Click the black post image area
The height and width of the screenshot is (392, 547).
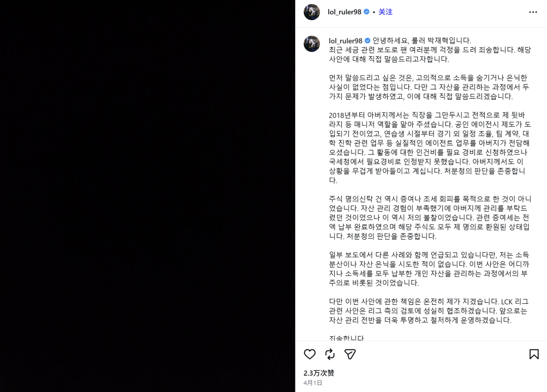coord(147,196)
